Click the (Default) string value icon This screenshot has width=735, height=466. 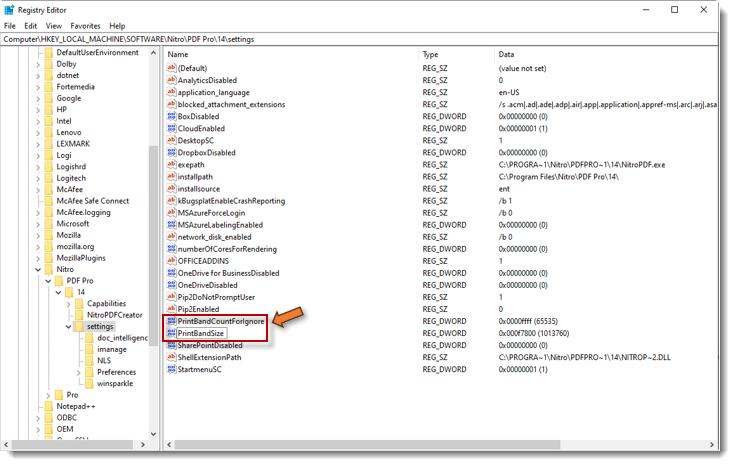click(x=172, y=68)
